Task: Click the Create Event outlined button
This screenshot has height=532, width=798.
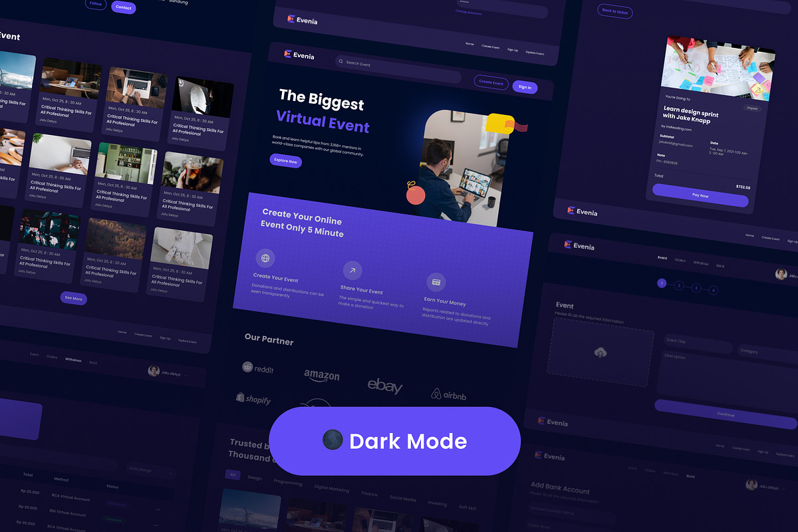Action: point(491,82)
